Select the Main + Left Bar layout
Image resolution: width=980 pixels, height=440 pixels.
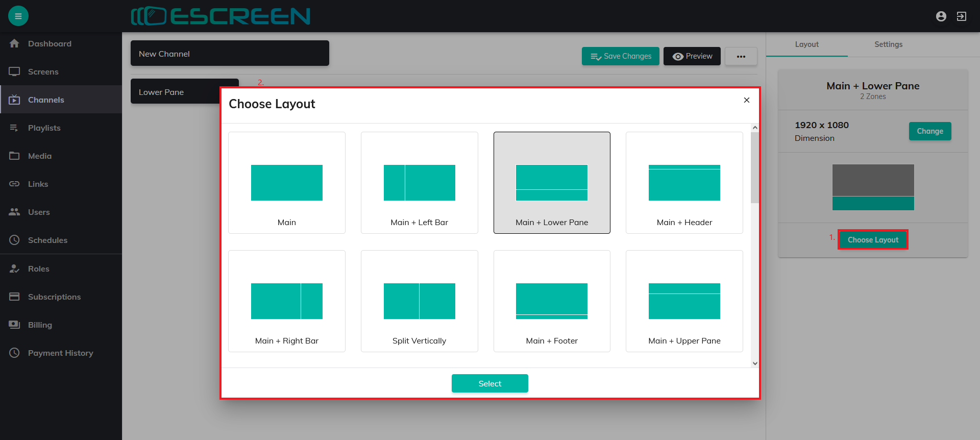pos(419,183)
